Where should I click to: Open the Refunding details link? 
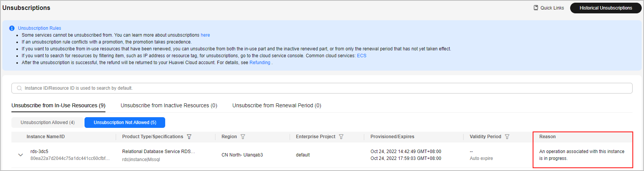pos(260,63)
